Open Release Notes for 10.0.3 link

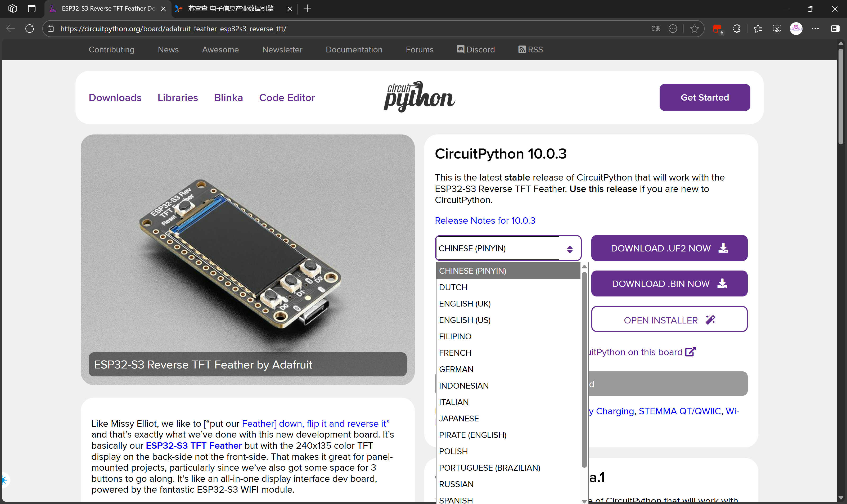click(x=485, y=220)
